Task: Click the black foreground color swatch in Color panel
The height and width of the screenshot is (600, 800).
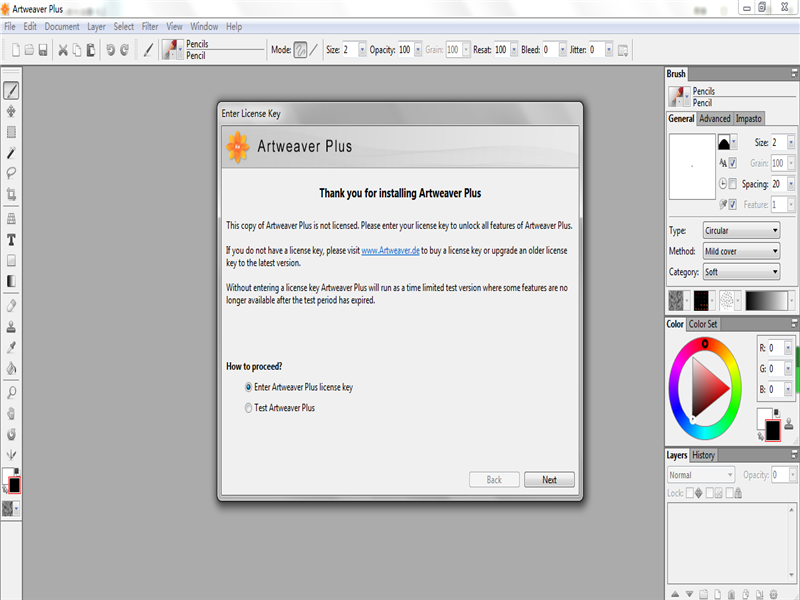Action: [773, 431]
